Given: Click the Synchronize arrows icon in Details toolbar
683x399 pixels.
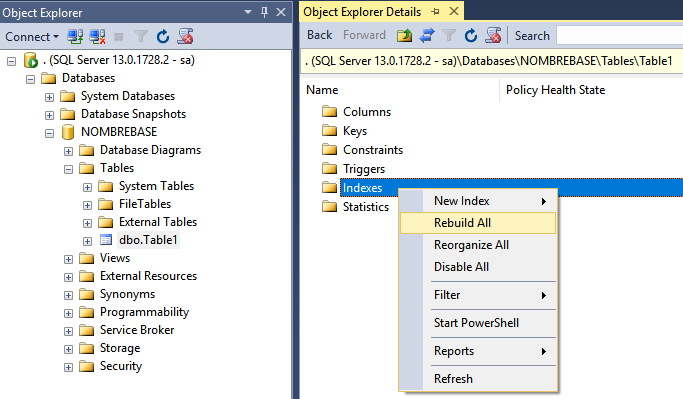Looking at the screenshot, I should [x=427, y=35].
